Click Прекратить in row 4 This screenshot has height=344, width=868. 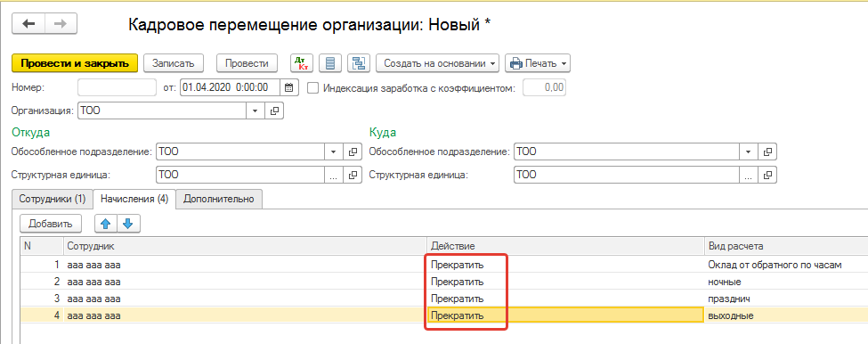coord(458,315)
